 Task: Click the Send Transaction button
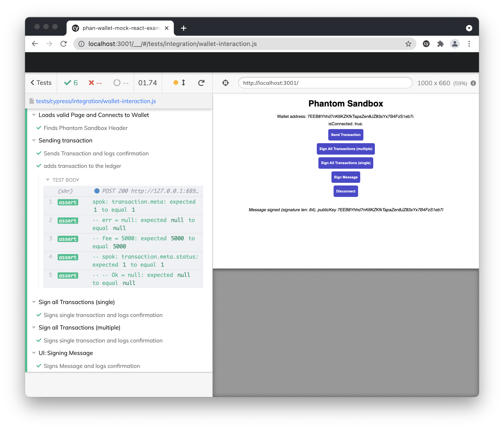point(345,135)
